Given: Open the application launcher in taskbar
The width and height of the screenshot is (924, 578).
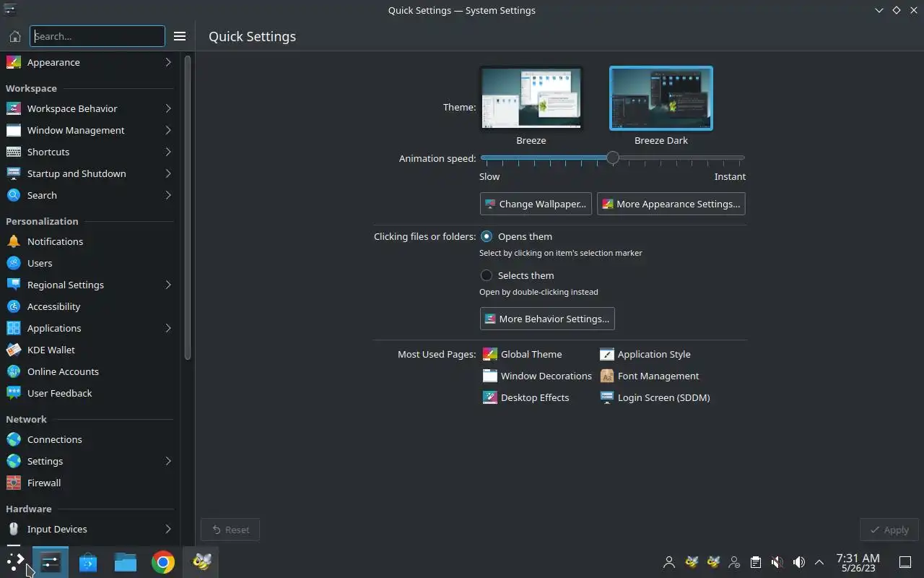Looking at the screenshot, I should tap(15, 561).
